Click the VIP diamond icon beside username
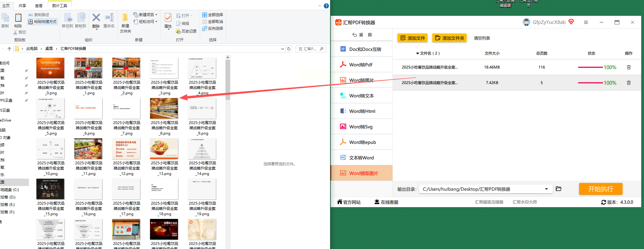Image resolution: width=644 pixels, height=249 pixels. coord(571,22)
